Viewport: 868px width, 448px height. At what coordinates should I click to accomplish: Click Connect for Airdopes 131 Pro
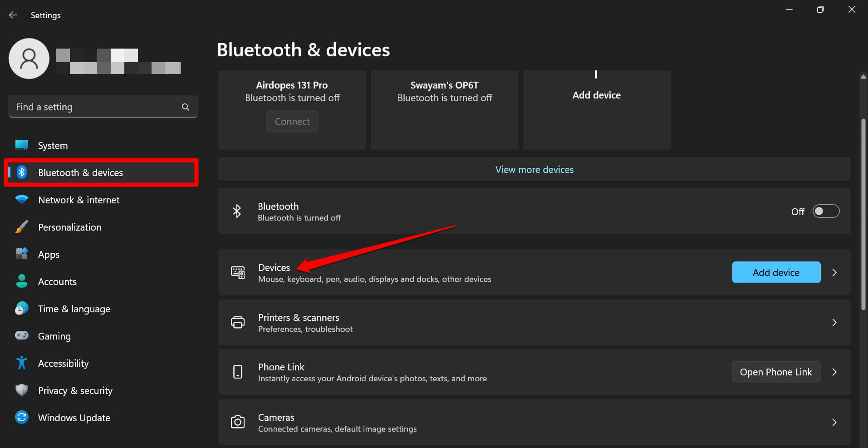292,122
